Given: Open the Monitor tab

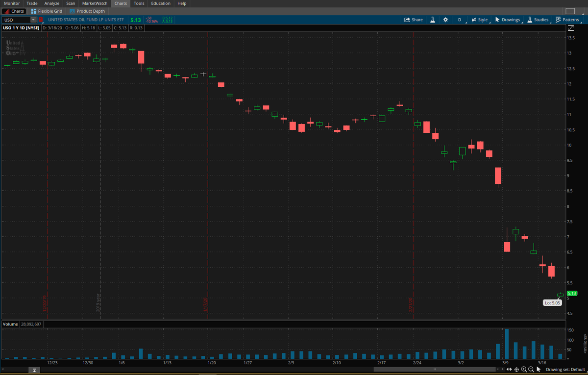Looking at the screenshot, I should coord(12,3).
